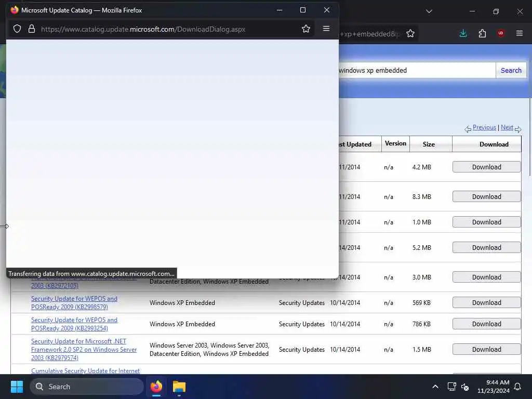Click Download for the 8.3 MB update

coord(486,196)
